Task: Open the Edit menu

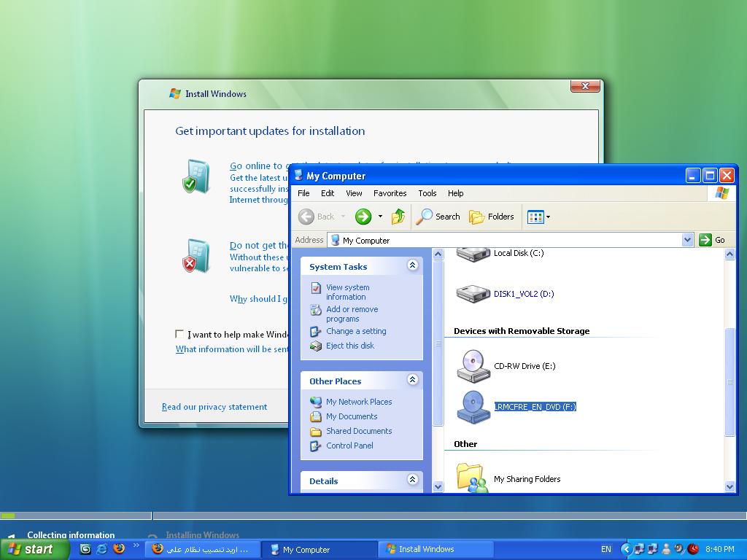Action: pyautogui.click(x=328, y=193)
